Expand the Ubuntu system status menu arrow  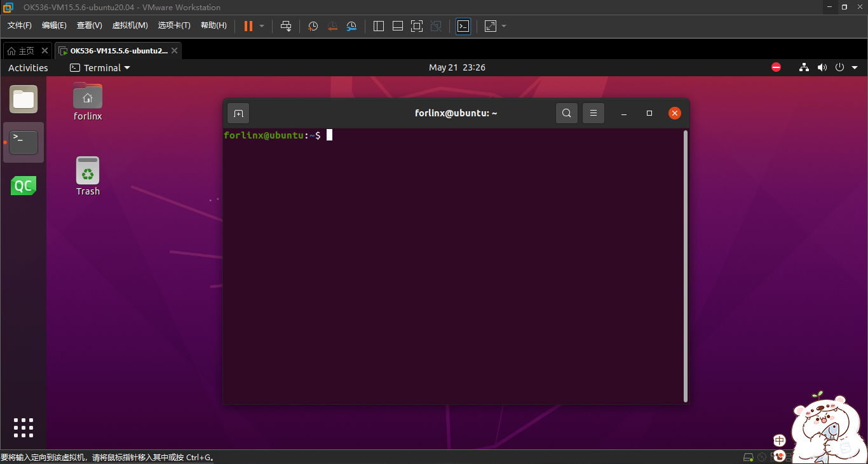(x=855, y=67)
